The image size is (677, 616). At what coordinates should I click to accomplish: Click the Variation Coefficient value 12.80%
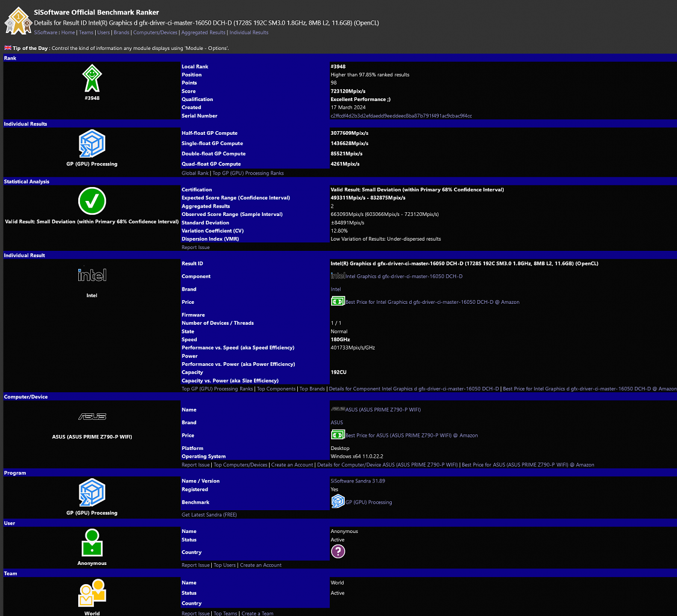point(339,231)
